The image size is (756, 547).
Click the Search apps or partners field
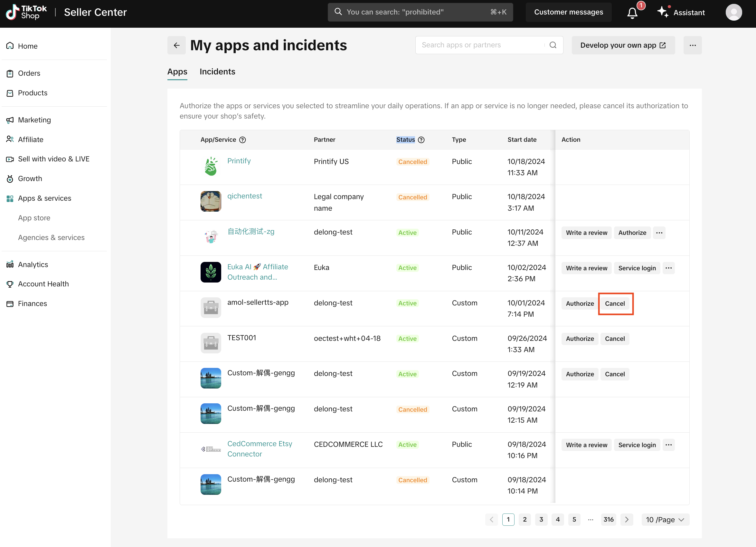point(480,45)
